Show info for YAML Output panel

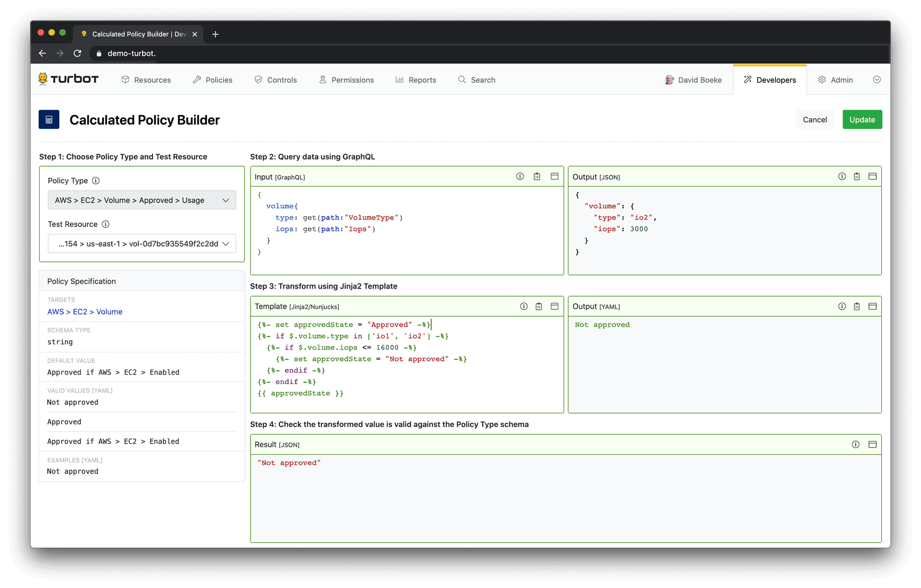pos(842,307)
